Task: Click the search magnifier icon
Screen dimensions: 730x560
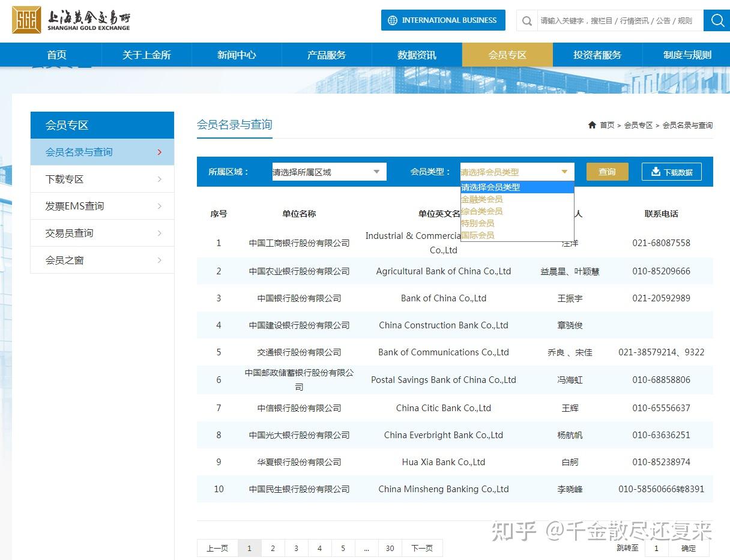Action: 717,20
